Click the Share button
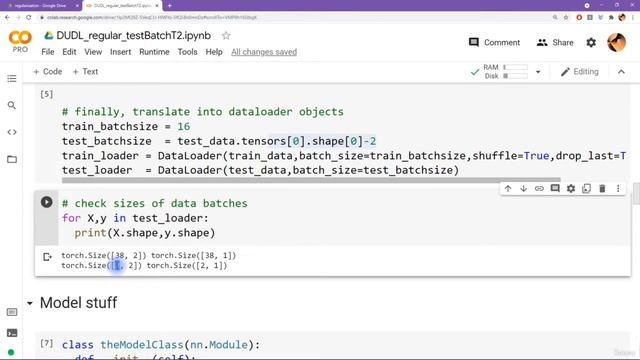 pyautogui.click(x=555, y=42)
